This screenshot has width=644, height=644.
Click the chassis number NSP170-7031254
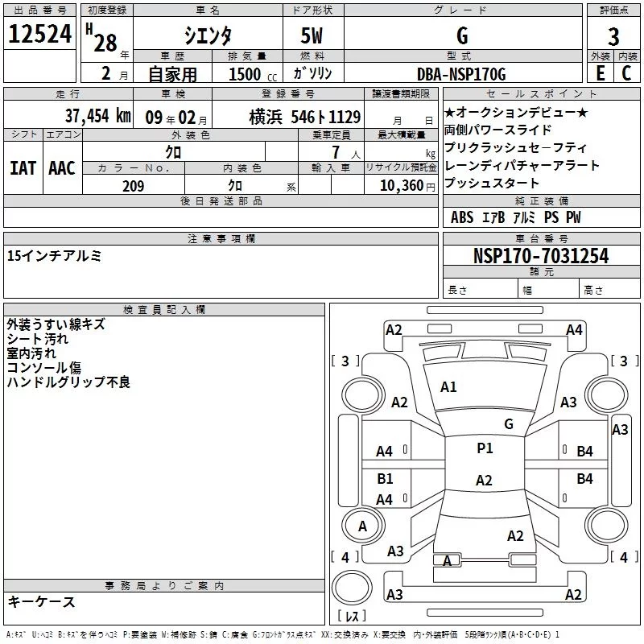(x=541, y=257)
